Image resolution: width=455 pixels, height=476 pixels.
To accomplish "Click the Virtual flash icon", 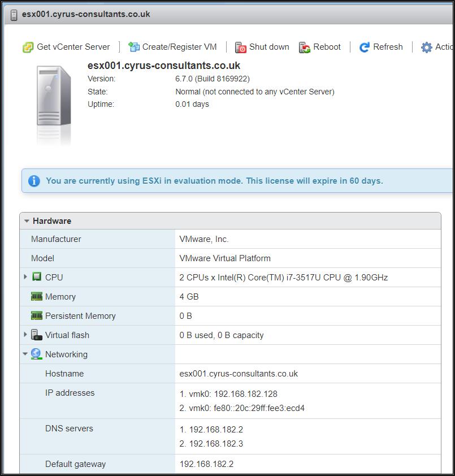I will click(x=37, y=335).
